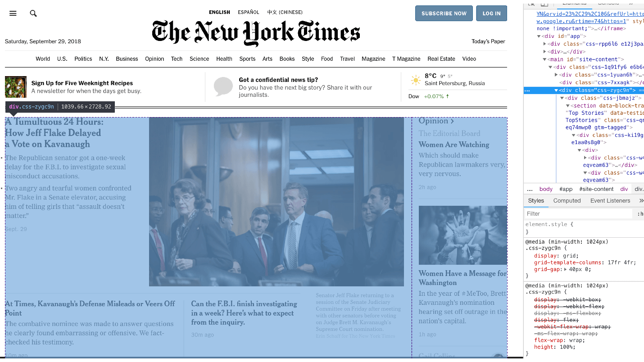644x362 pixels.
Task: Go to the Business section
Action: (x=127, y=59)
